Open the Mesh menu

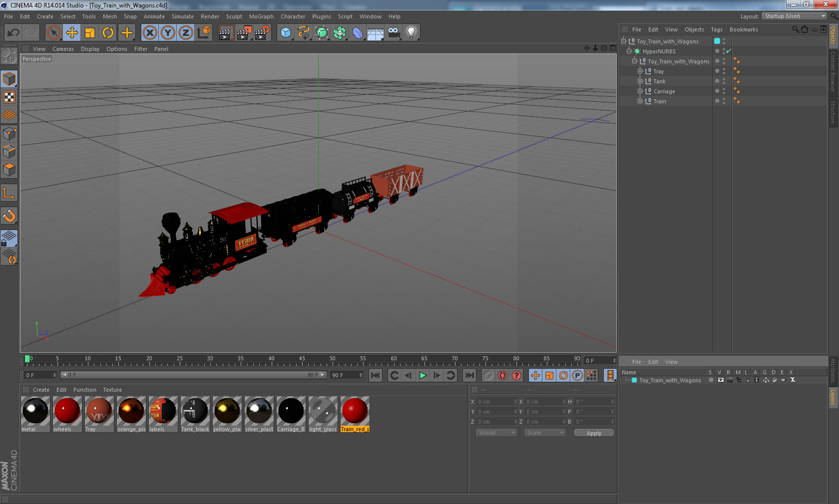(x=109, y=16)
